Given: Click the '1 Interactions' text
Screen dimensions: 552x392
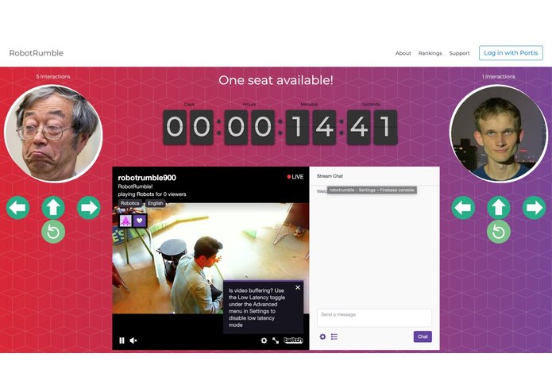Looking at the screenshot, I should [x=499, y=76].
